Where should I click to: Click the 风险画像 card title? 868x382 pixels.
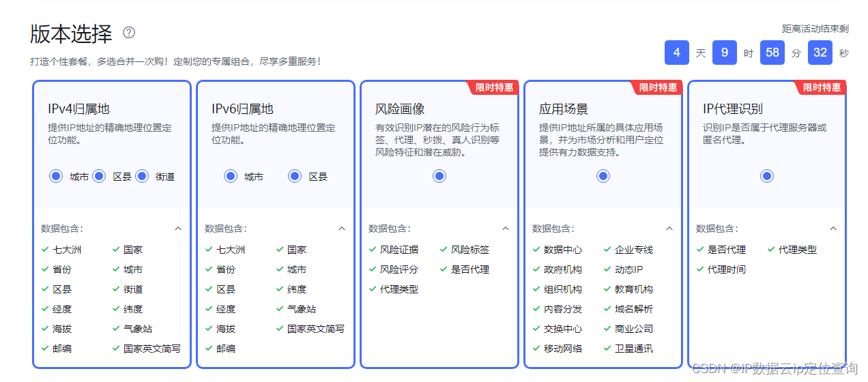[x=400, y=109]
